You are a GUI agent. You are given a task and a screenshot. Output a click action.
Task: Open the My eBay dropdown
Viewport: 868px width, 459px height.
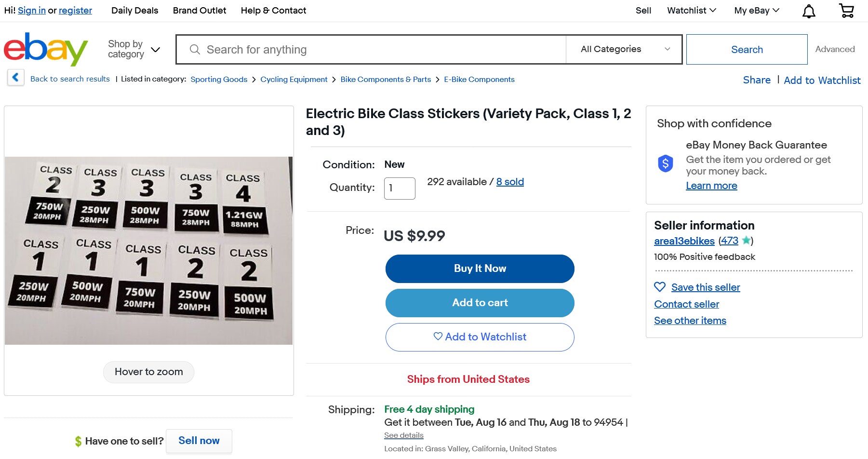coord(756,11)
